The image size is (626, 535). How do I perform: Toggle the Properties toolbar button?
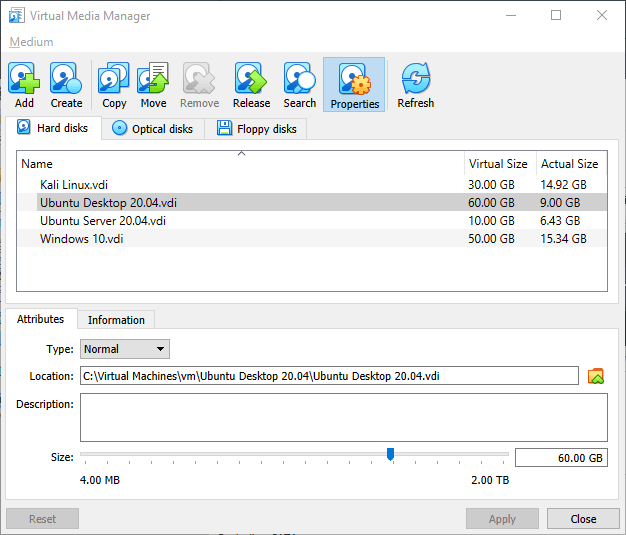[354, 84]
